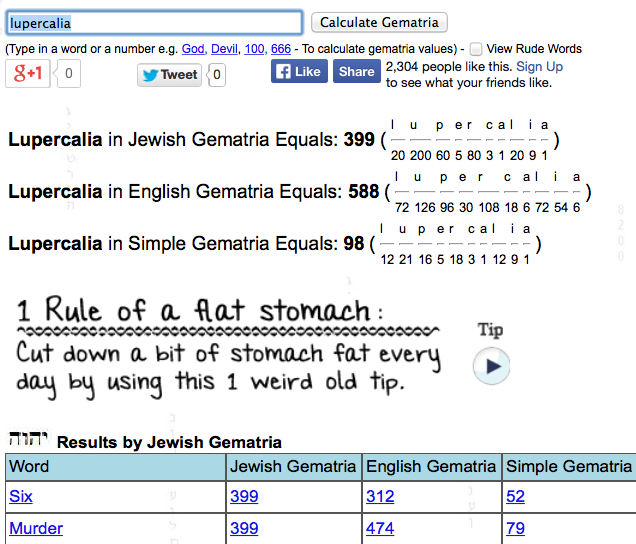Open the Murder word link
Image resolution: width=636 pixels, height=544 pixels.
click(x=36, y=528)
